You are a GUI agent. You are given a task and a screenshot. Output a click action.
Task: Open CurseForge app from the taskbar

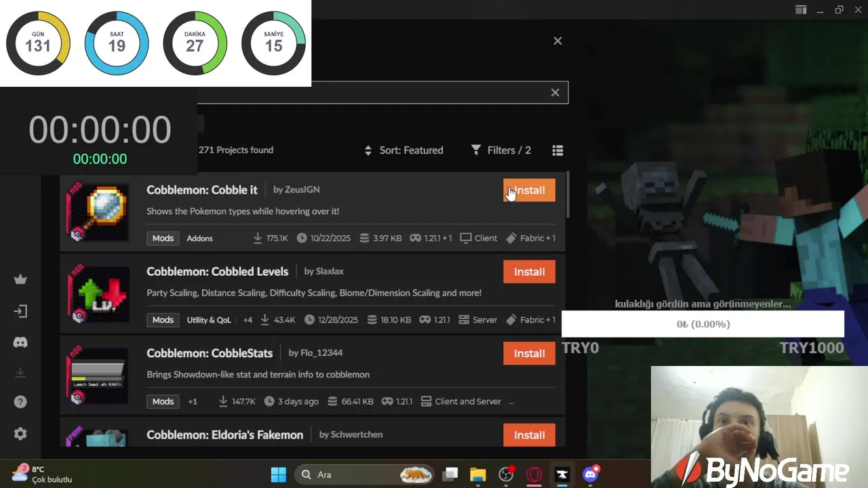pyautogui.click(x=561, y=474)
